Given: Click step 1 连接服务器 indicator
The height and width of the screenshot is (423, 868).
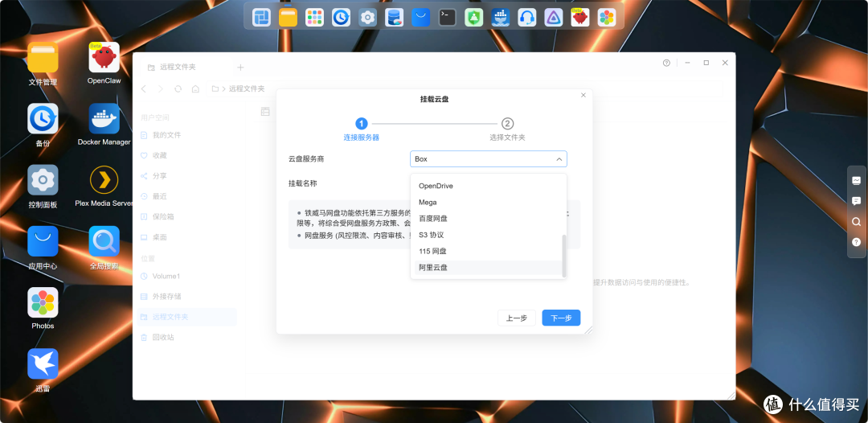Looking at the screenshot, I should pyautogui.click(x=362, y=129).
